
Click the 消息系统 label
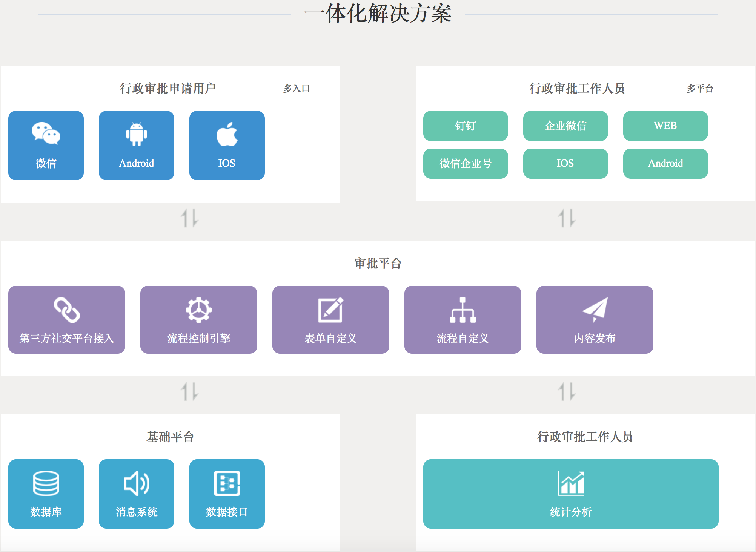click(x=137, y=512)
